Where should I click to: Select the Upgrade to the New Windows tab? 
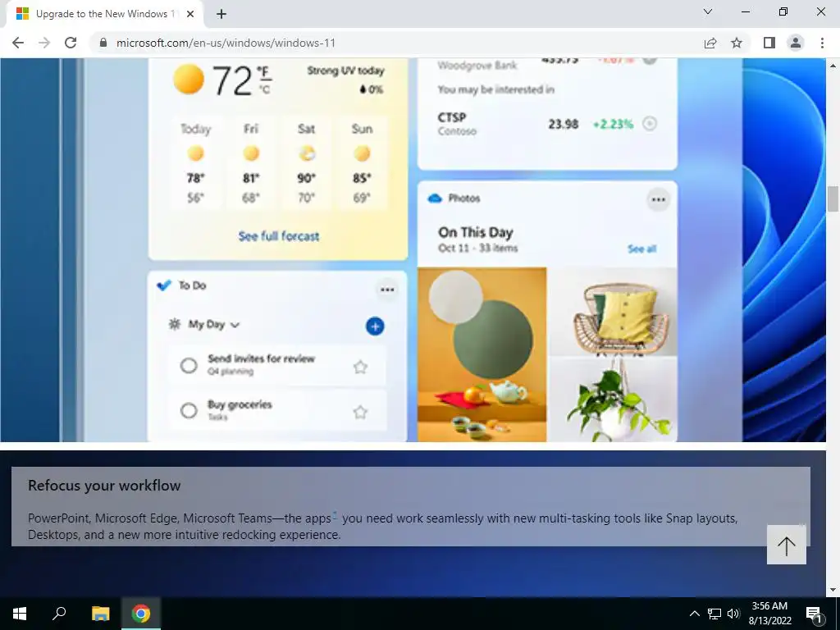[x=104, y=14]
